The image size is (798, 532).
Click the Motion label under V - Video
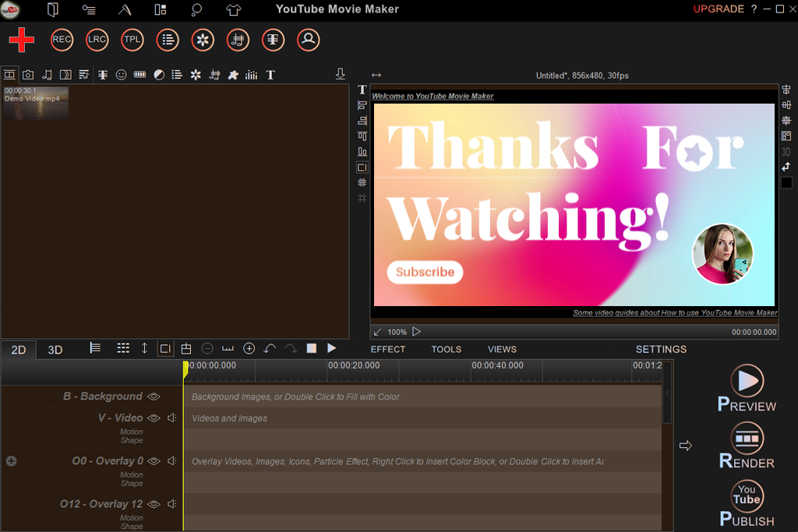(131, 432)
